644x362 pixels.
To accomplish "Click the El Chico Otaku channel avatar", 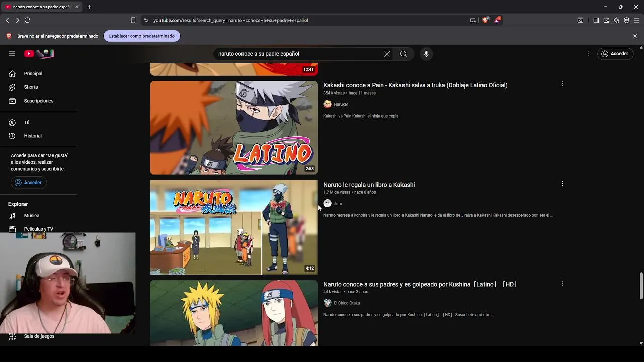I will pyautogui.click(x=328, y=303).
